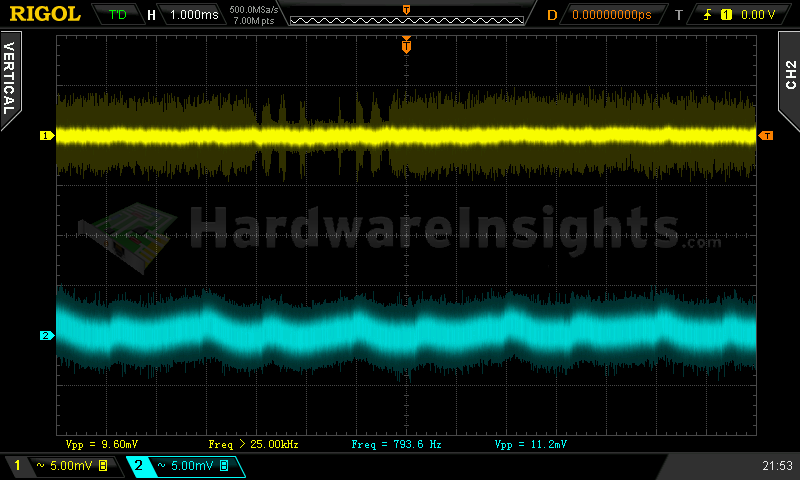800x480 pixels.
Task: Toggle channel 1 using its bottom label
Action: (x=16, y=466)
